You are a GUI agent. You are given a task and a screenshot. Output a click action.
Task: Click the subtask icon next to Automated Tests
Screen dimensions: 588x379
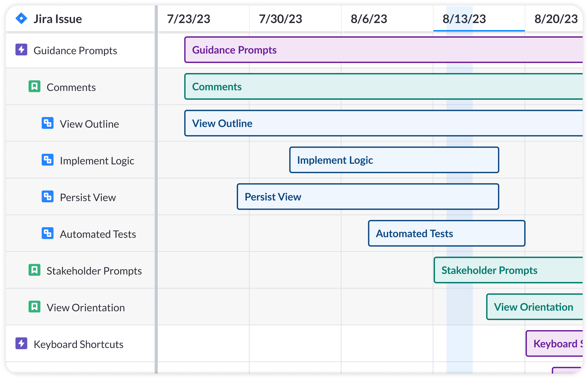coord(47,234)
